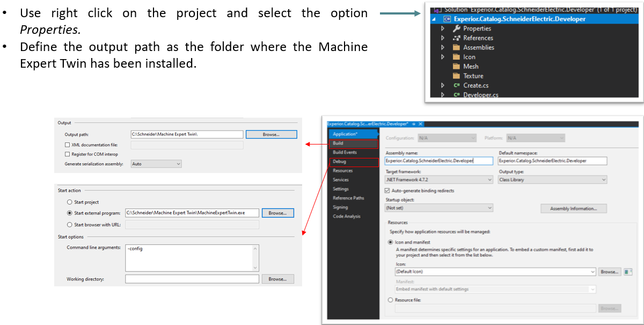Click the down arrow of the arguments scrollbar

(255, 268)
